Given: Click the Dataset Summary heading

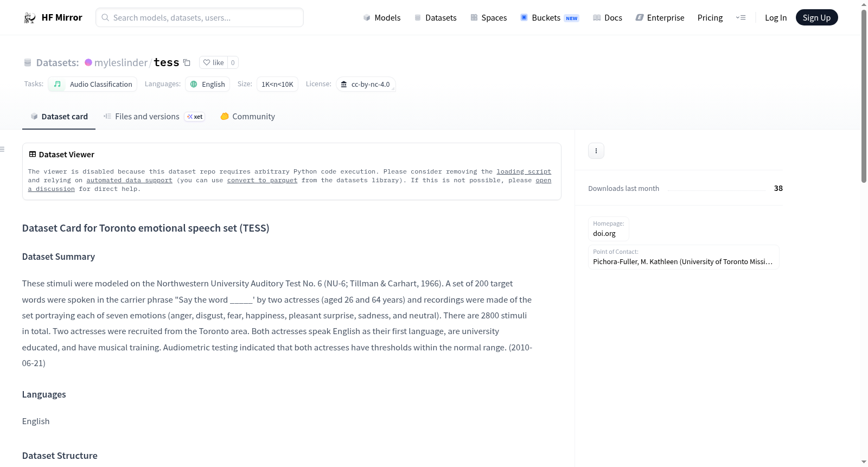Looking at the screenshot, I should tap(59, 257).
